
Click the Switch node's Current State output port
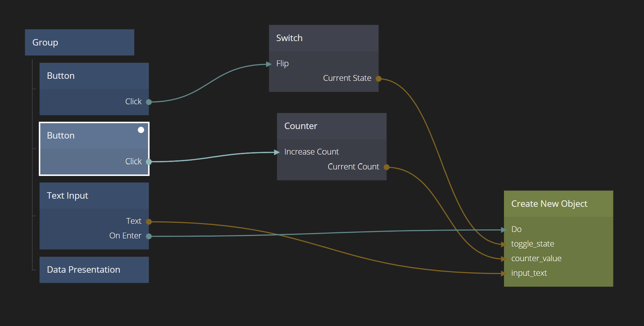tap(379, 79)
